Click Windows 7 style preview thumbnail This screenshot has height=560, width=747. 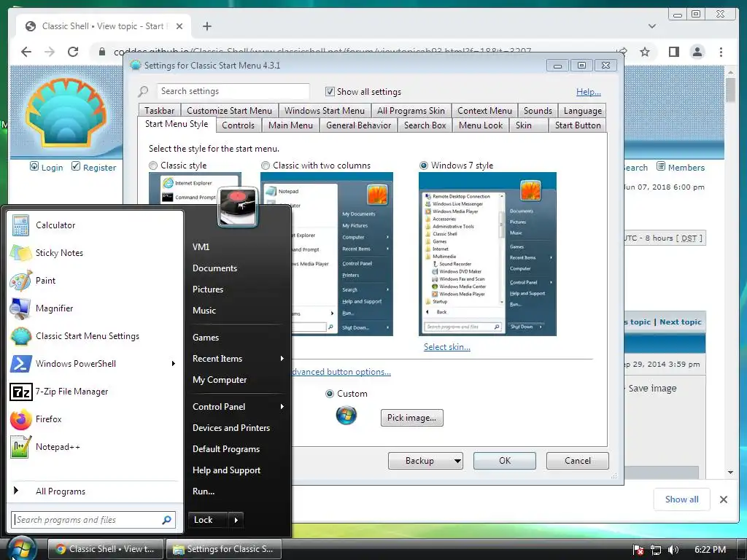tap(487, 254)
